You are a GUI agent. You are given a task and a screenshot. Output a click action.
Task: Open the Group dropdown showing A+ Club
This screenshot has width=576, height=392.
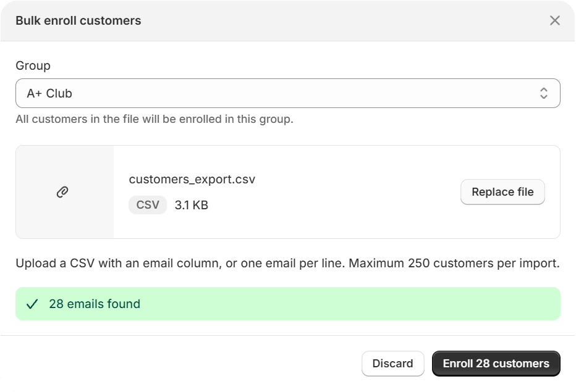[x=287, y=93]
